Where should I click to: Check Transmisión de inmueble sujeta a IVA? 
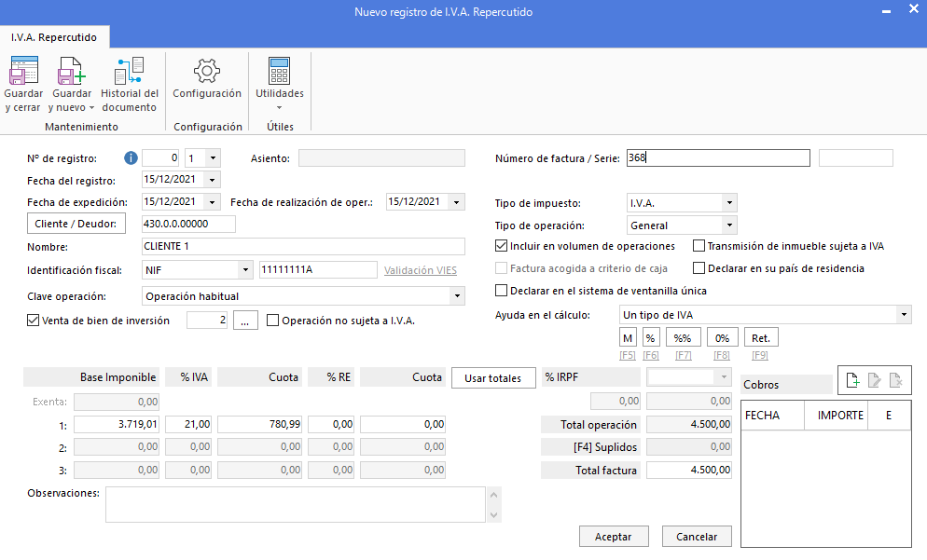tap(699, 246)
